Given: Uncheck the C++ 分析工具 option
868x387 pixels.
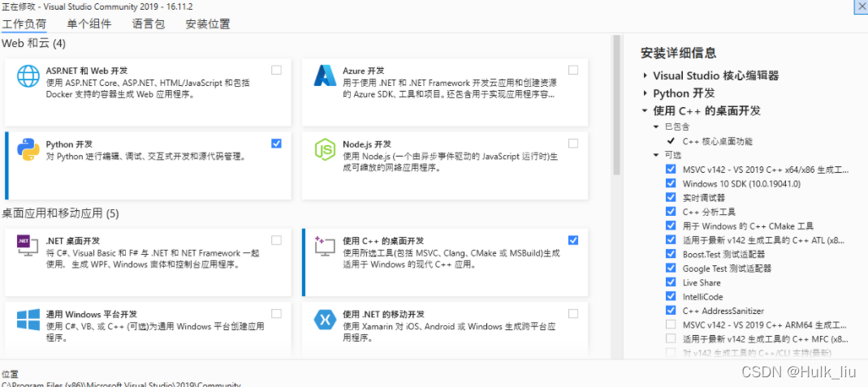Looking at the screenshot, I should (671, 212).
